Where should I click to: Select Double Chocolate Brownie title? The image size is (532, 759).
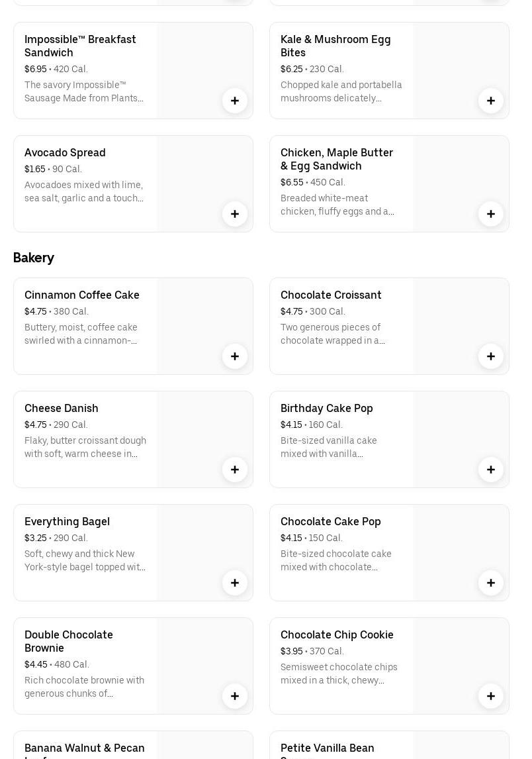click(x=69, y=641)
